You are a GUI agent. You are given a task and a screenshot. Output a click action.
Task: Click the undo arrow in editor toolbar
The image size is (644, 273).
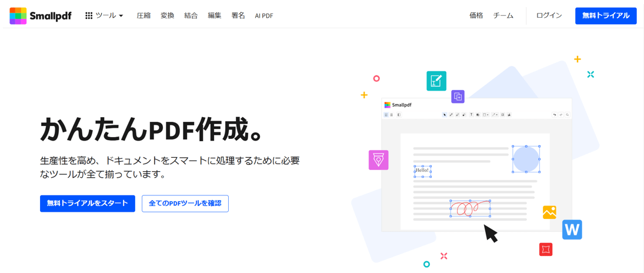[555, 115]
